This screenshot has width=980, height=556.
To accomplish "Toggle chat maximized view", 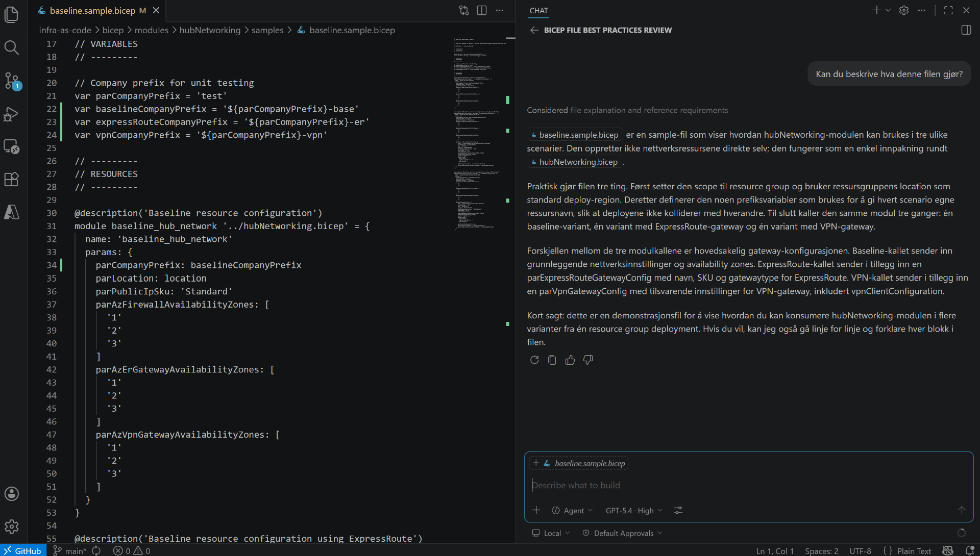I will click(948, 10).
